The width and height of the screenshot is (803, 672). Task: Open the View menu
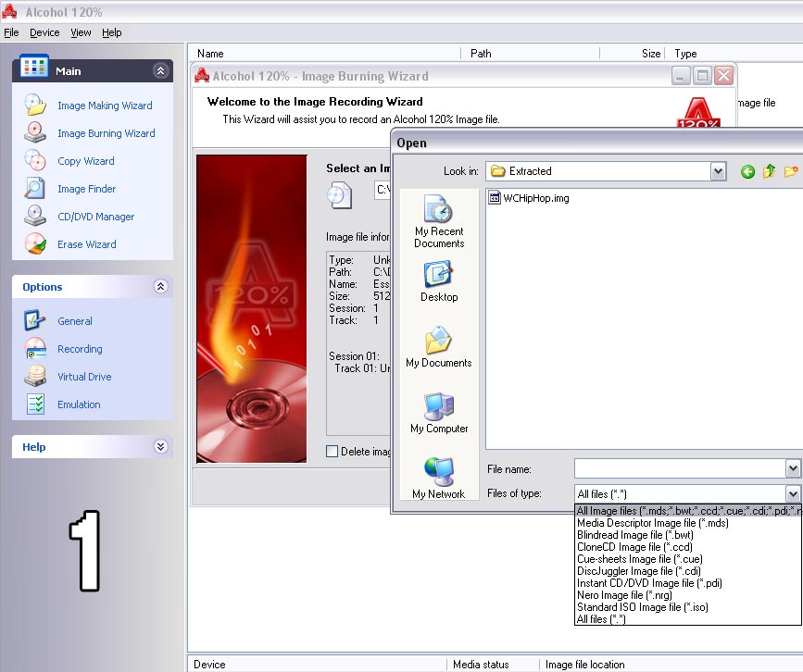(81, 32)
